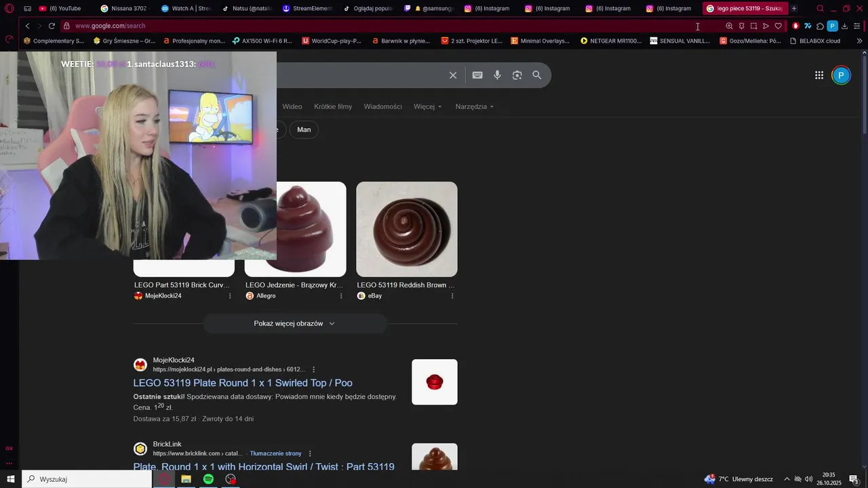Open the BrickLink Plate Round Horizontal Swirl link
The image size is (868, 488).
coord(264,466)
